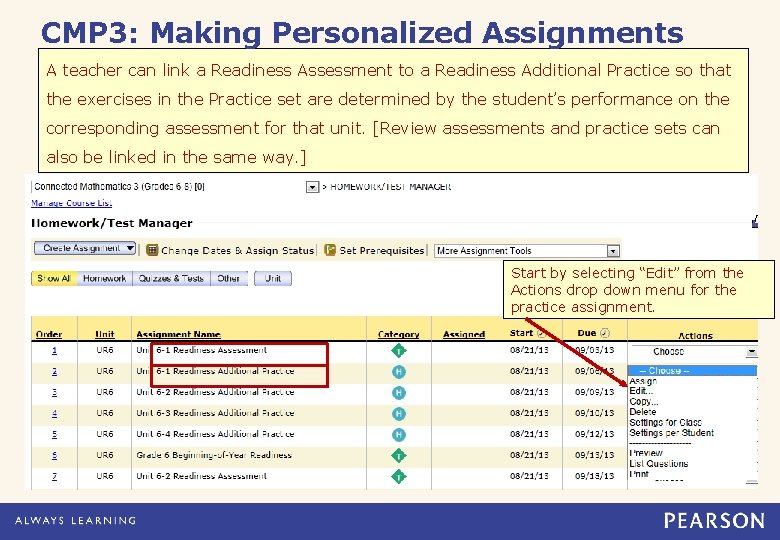780x540 pixels.
Task: Sort by the Assigned column header
Action: click(464, 334)
